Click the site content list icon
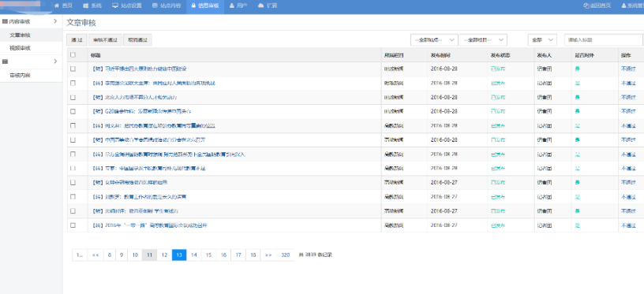Screen dimensions: 644x294 tap(155, 6)
